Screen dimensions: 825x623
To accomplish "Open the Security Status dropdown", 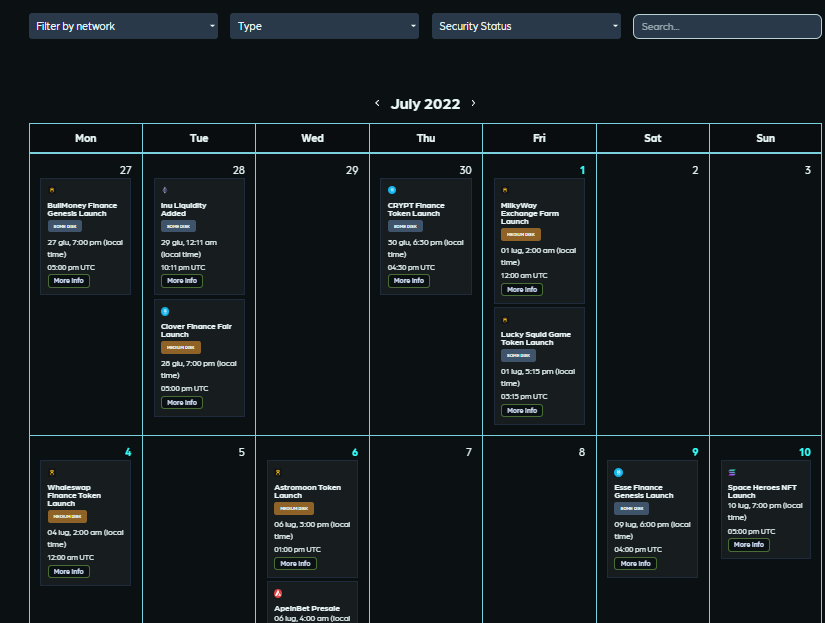I will tap(526, 26).
